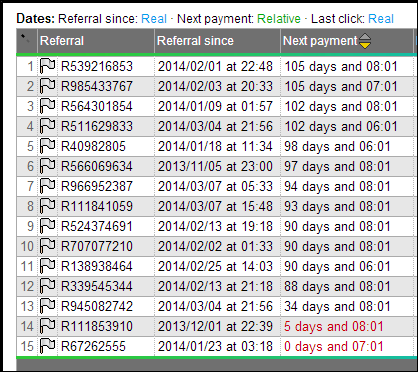Select referral name R564301854
Screen dimensions: 418x372
pos(97,106)
